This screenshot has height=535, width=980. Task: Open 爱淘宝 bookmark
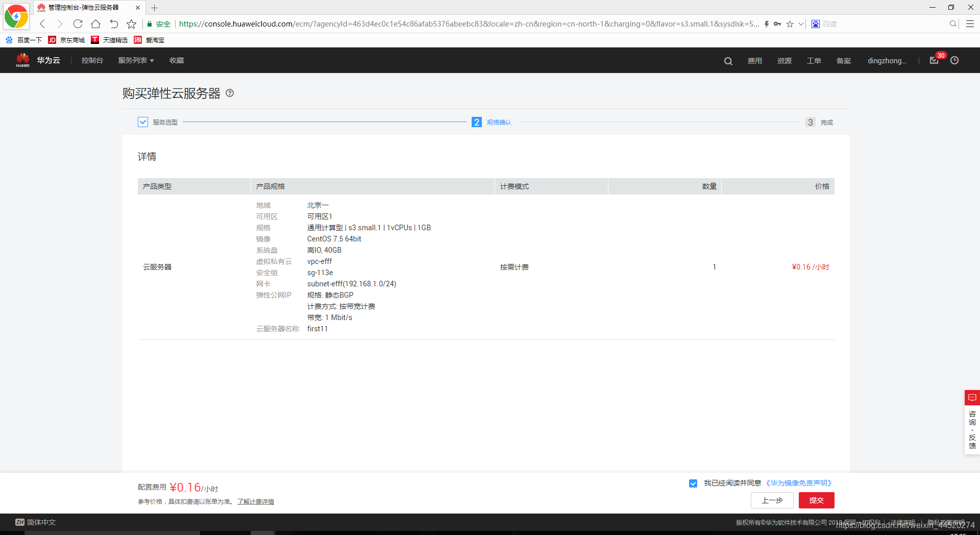click(149, 40)
